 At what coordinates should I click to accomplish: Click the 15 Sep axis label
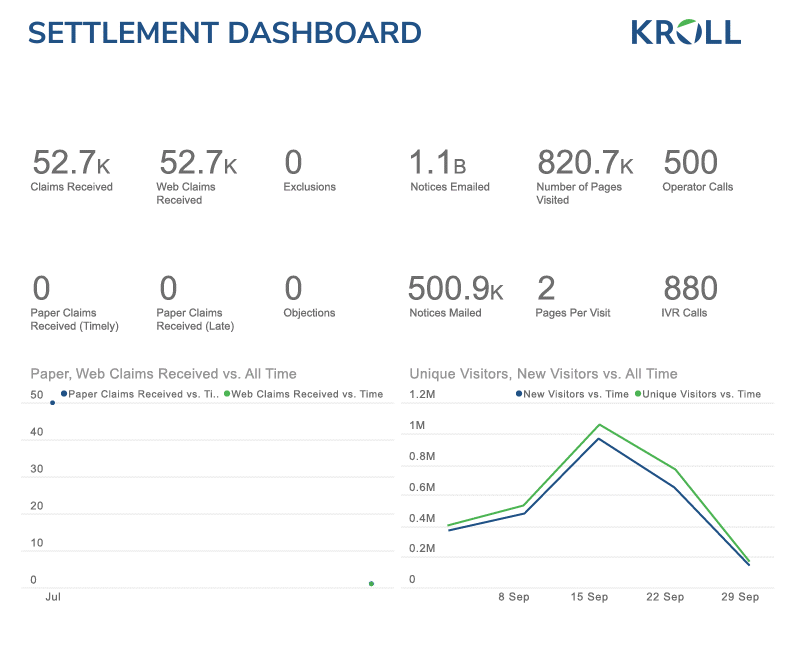coord(589,597)
